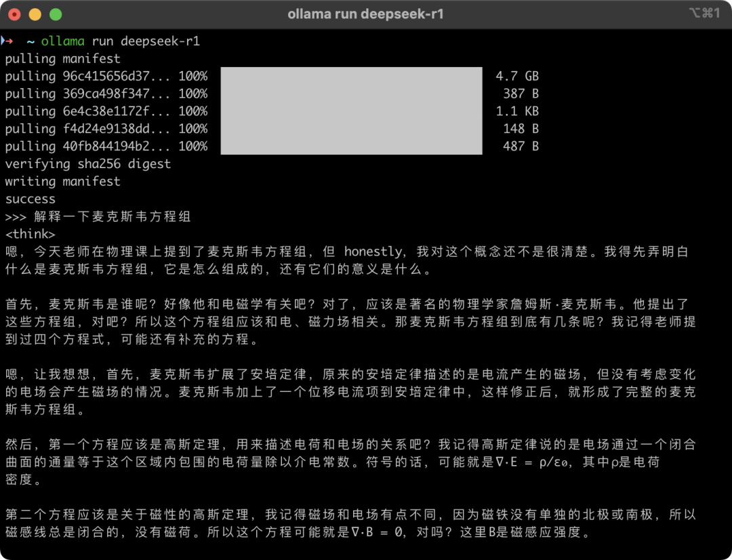Click the 'verifying sha256 digest' line
The width and height of the screenshot is (732, 560).
87,164
